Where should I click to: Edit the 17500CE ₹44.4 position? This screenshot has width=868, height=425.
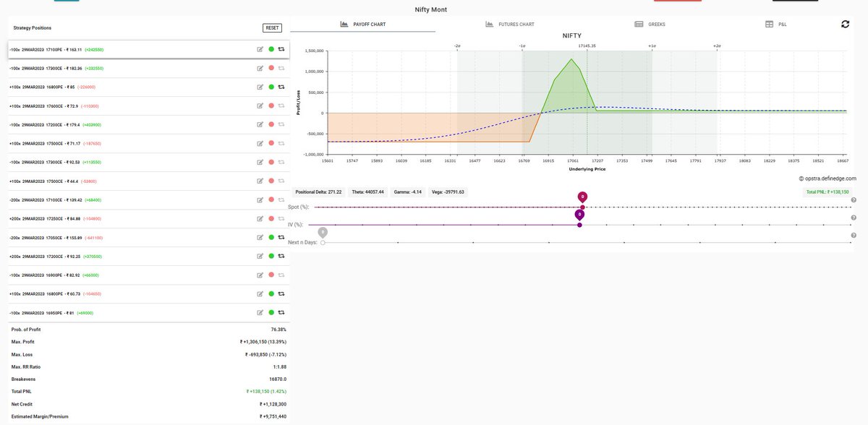260,181
